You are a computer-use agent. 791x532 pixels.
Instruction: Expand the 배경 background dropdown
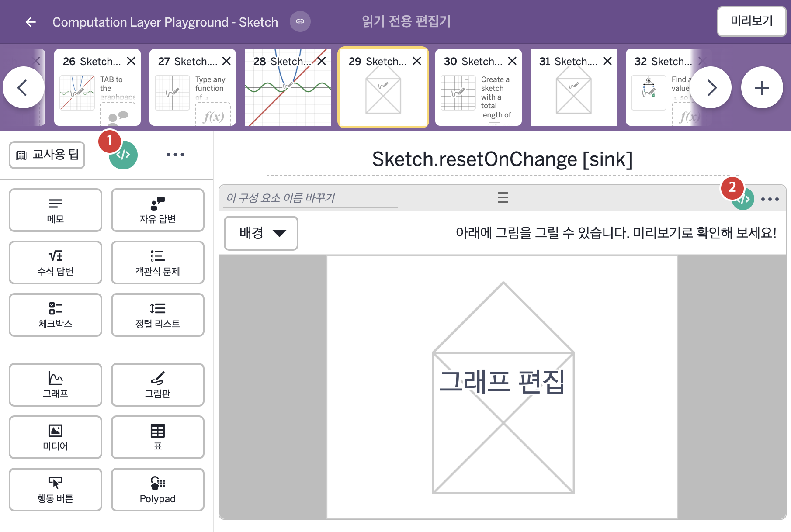(261, 233)
